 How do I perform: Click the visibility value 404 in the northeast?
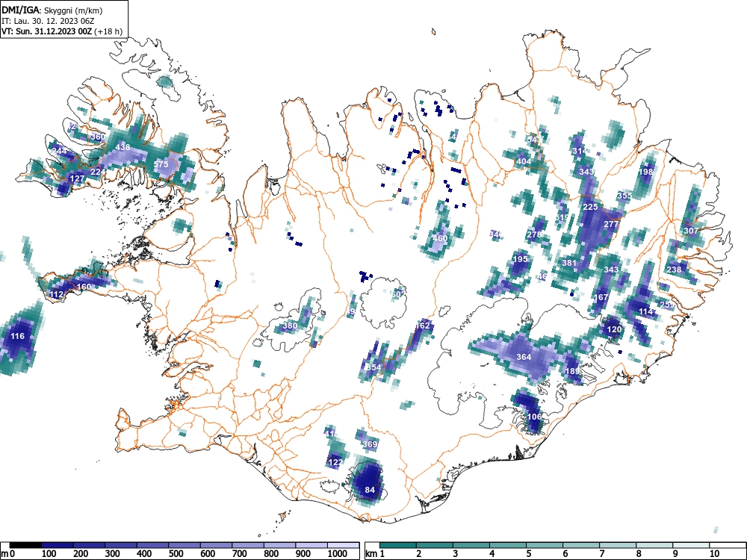(524, 161)
